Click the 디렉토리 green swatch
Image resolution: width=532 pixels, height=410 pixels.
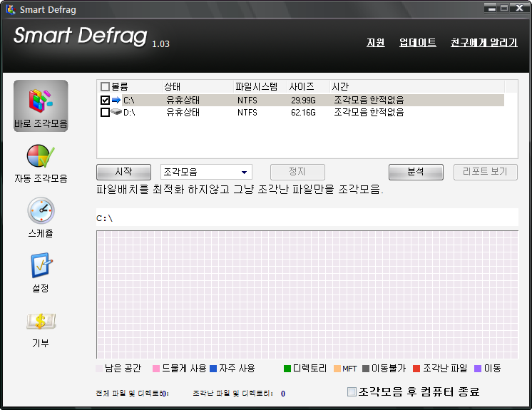tap(287, 369)
